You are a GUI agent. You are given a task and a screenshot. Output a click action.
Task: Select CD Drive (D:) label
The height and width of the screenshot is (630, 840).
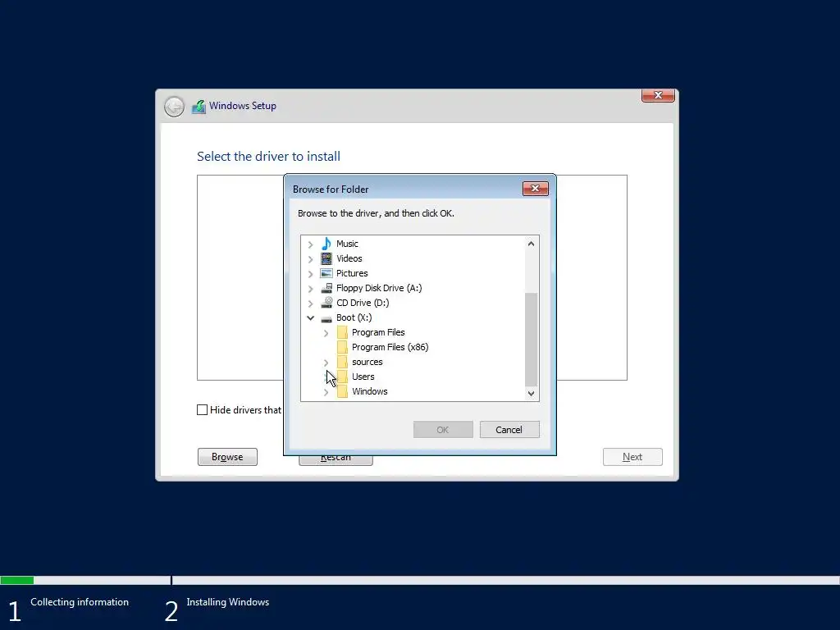[363, 303]
